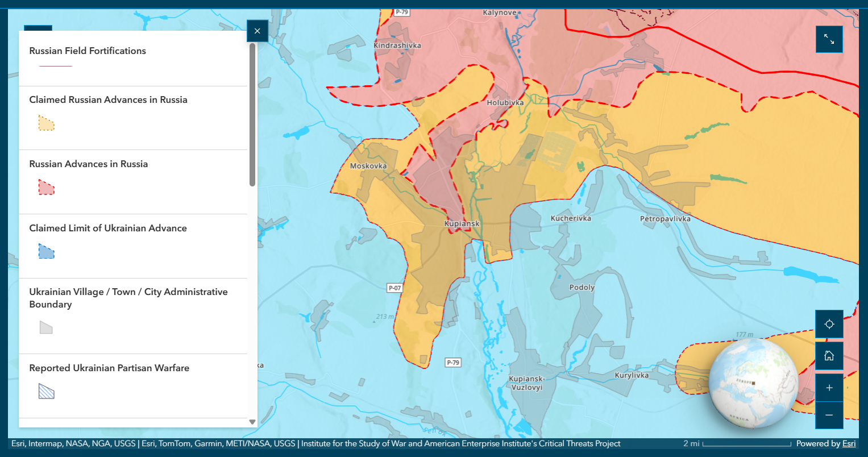Return to default map extent
The image size is (868, 457).
click(829, 356)
